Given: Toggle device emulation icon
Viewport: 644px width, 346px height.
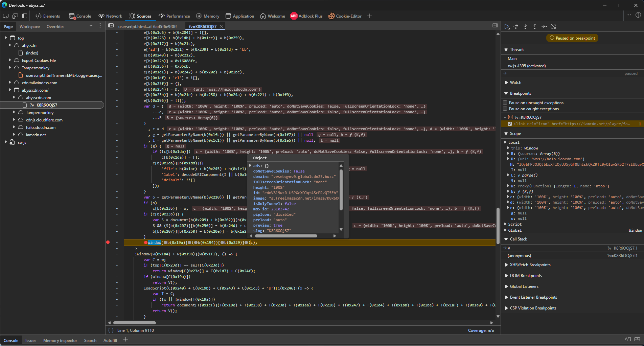Looking at the screenshot, I should (x=15, y=16).
